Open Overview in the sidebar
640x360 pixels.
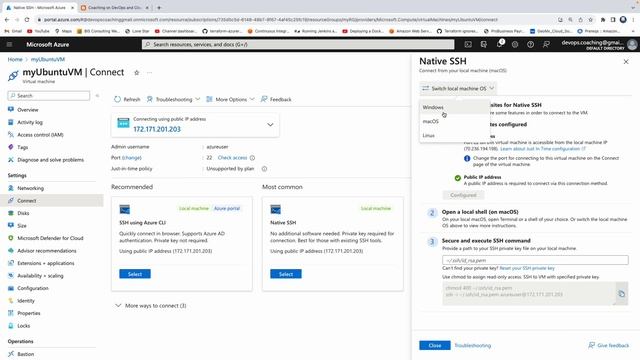click(x=28, y=110)
